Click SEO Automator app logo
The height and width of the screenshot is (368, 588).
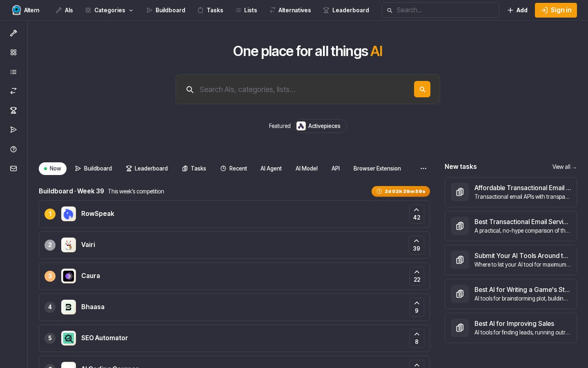click(x=69, y=338)
